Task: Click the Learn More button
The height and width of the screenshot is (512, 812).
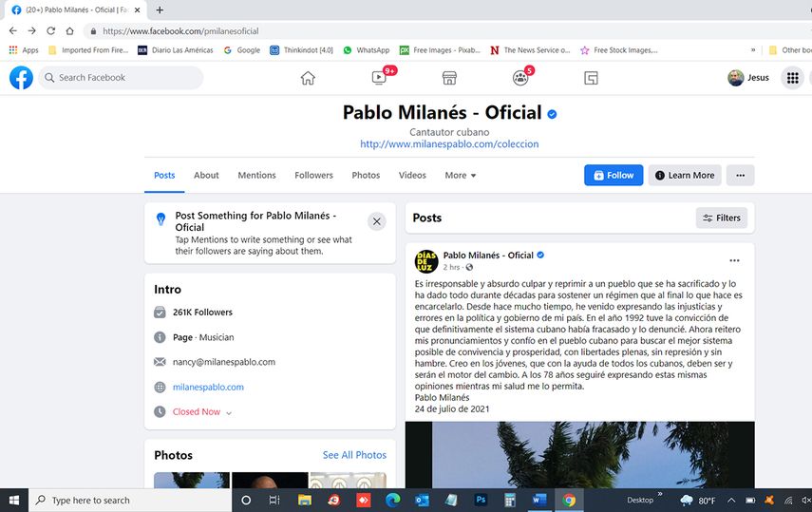Action: point(685,175)
